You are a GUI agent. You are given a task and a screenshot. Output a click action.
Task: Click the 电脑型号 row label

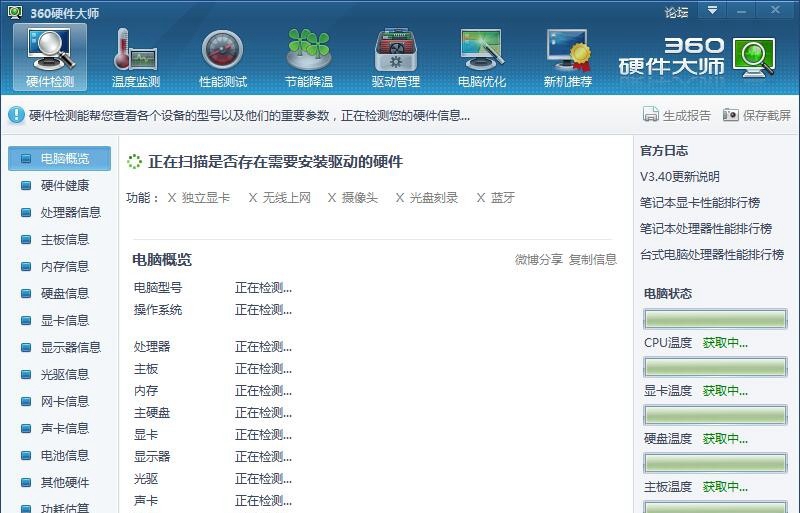point(158,288)
